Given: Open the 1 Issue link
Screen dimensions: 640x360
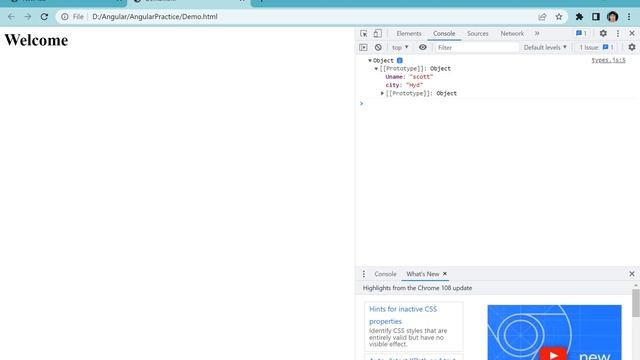Looking at the screenshot, I should point(596,47).
